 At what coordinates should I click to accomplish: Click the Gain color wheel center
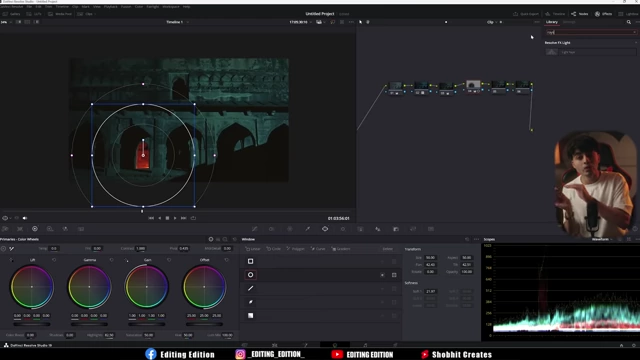click(x=147, y=287)
